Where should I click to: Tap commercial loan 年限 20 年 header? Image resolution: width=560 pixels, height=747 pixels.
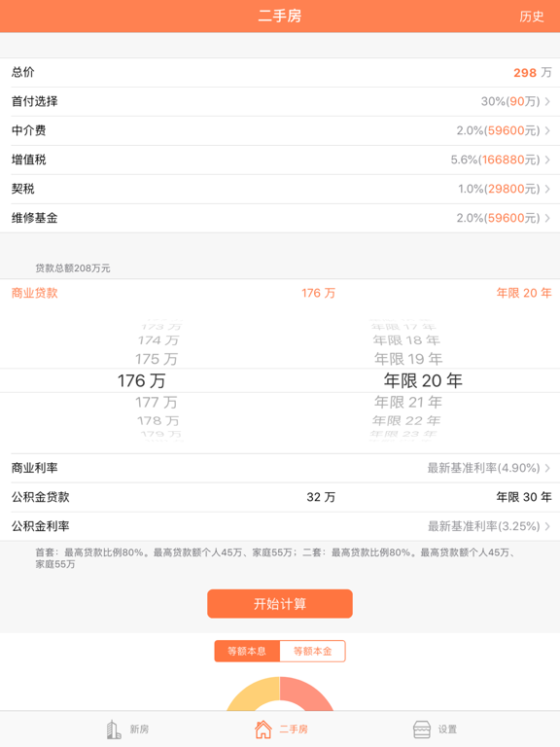524,293
